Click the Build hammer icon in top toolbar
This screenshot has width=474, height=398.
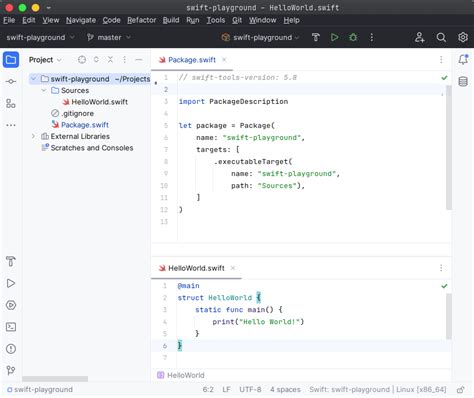(x=316, y=37)
